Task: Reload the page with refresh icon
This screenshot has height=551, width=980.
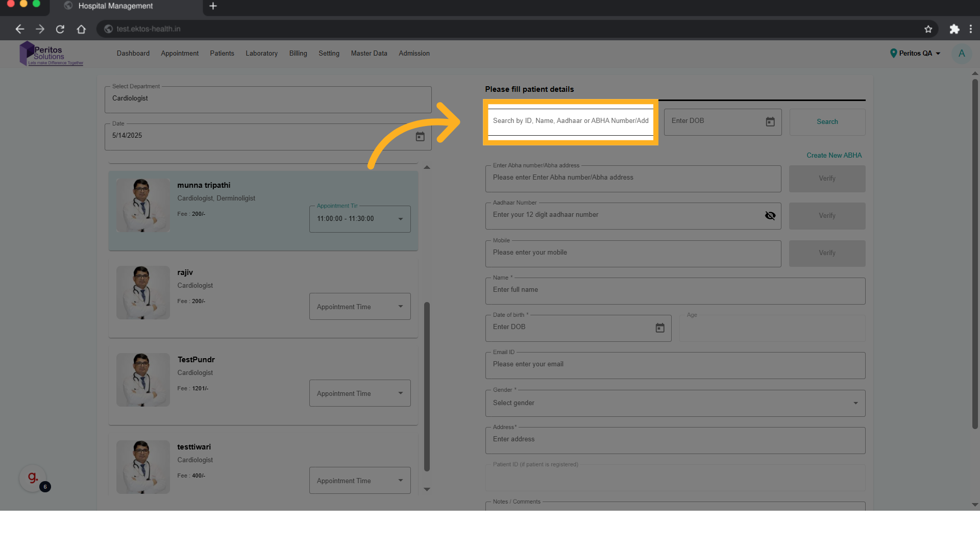Action: [60, 29]
